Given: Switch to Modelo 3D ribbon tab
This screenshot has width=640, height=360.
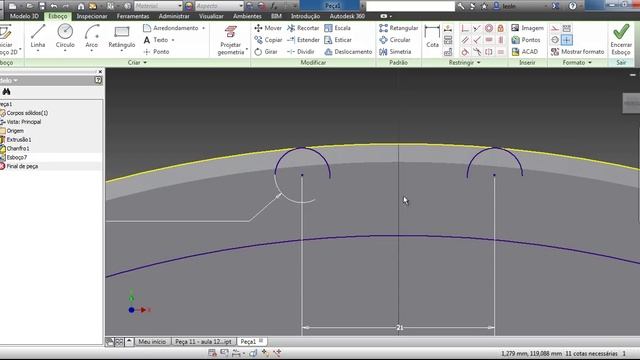Looking at the screenshot, I should (24, 16).
